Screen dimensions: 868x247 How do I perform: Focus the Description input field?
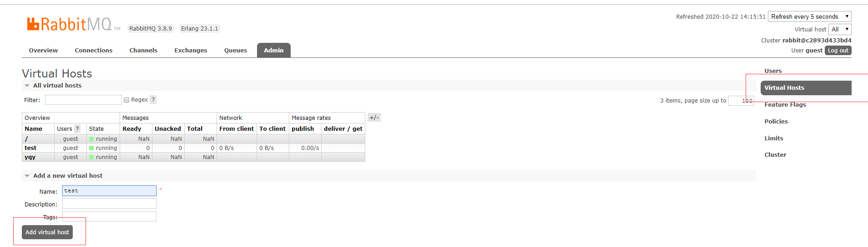(109, 204)
